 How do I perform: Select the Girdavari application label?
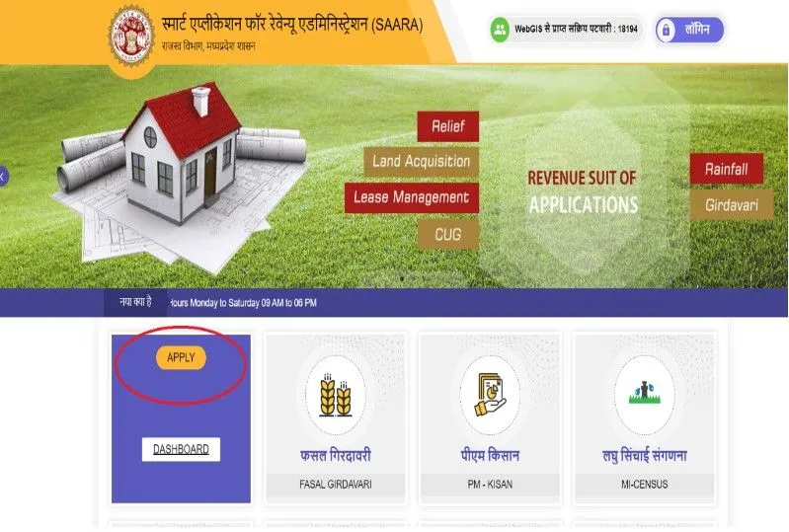tap(731, 204)
